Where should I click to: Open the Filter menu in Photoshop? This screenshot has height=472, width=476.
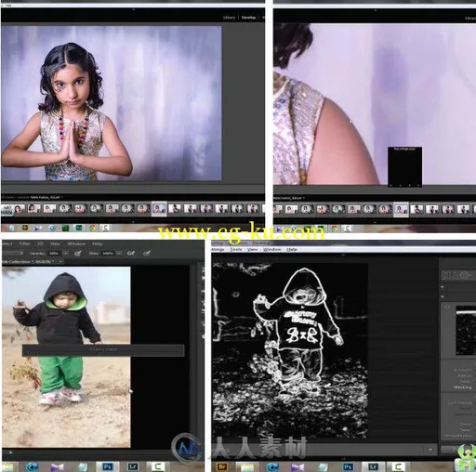(x=24, y=243)
